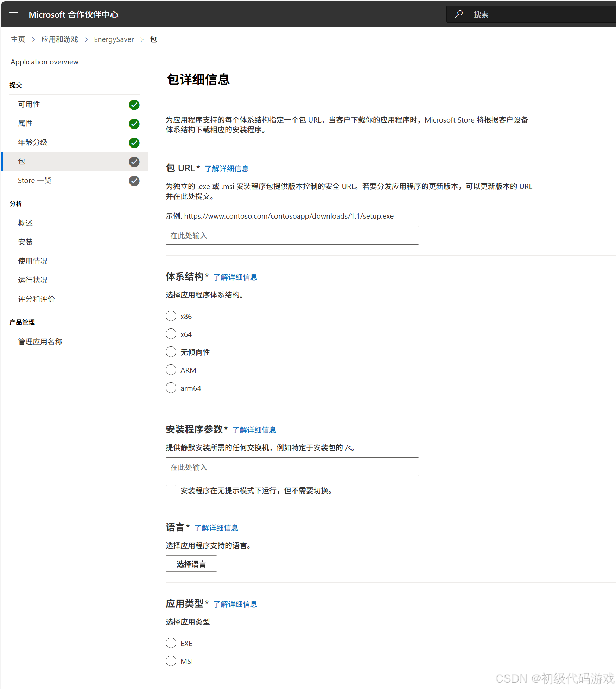Click the Microsoft 合作伙伴中心 title
The image size is (616, 689).
pyautogui.click(x=74, y=14)
